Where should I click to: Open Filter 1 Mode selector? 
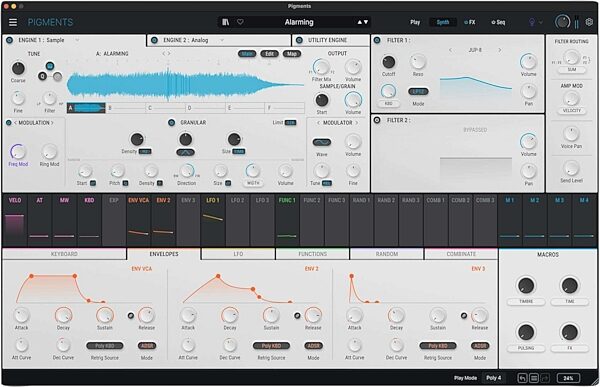pyautogui.click(x=418, y=91)
